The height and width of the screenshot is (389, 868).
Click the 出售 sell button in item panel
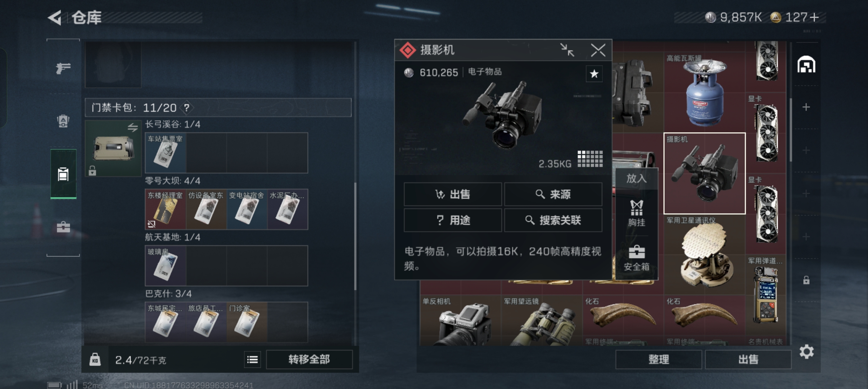453,194
